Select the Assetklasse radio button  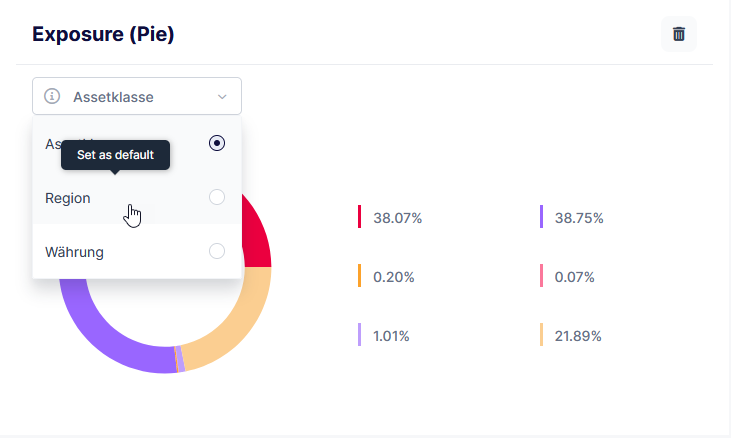217,143
